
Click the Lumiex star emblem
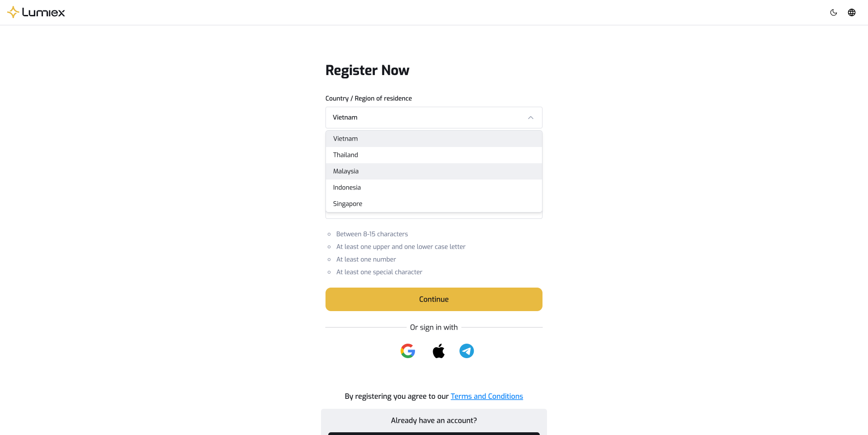[x=13, y=12]
